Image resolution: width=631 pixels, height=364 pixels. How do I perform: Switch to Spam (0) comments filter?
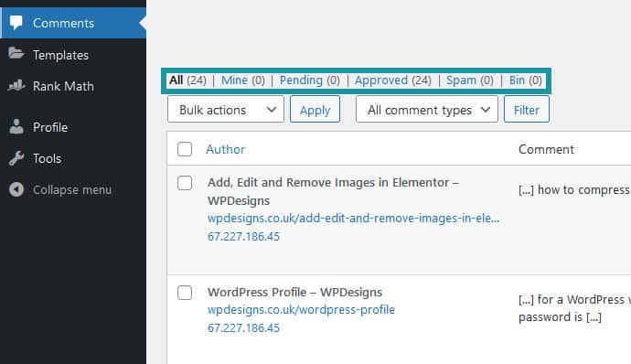[x=470, y=80]
